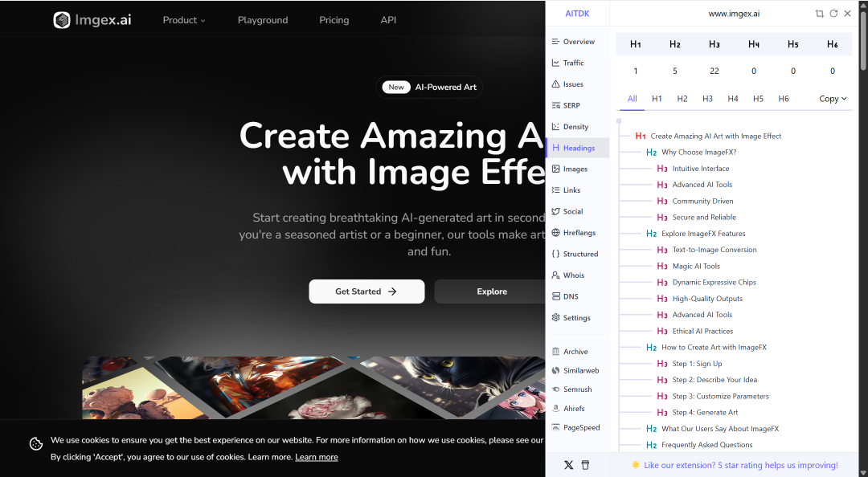Select 'Magic AI Tools' heading row
868x477 pixels.
[689, 266]
